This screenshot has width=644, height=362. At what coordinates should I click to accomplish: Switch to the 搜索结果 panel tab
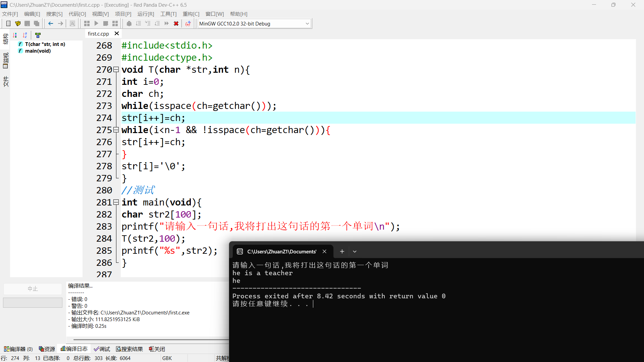pos(129,349)
